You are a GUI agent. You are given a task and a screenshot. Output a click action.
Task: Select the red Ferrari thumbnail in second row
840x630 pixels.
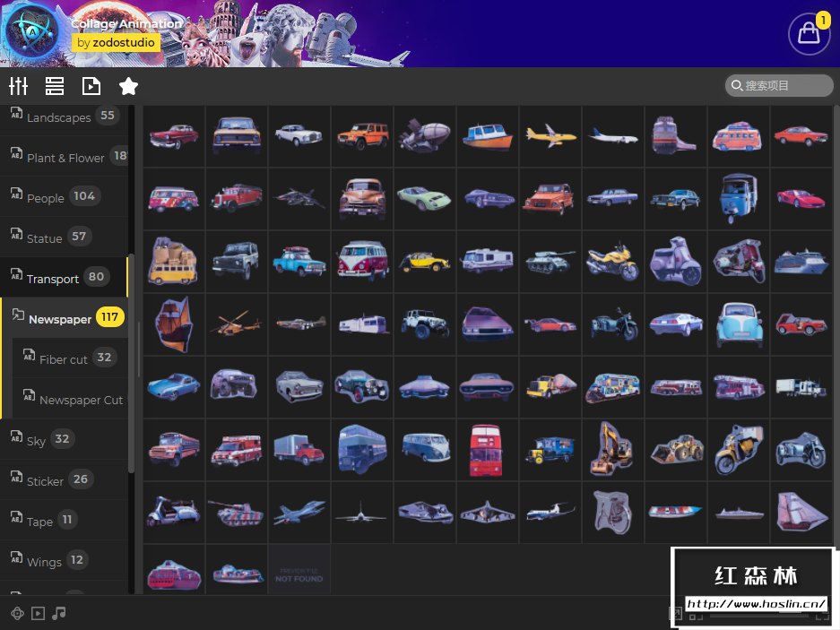801,199
